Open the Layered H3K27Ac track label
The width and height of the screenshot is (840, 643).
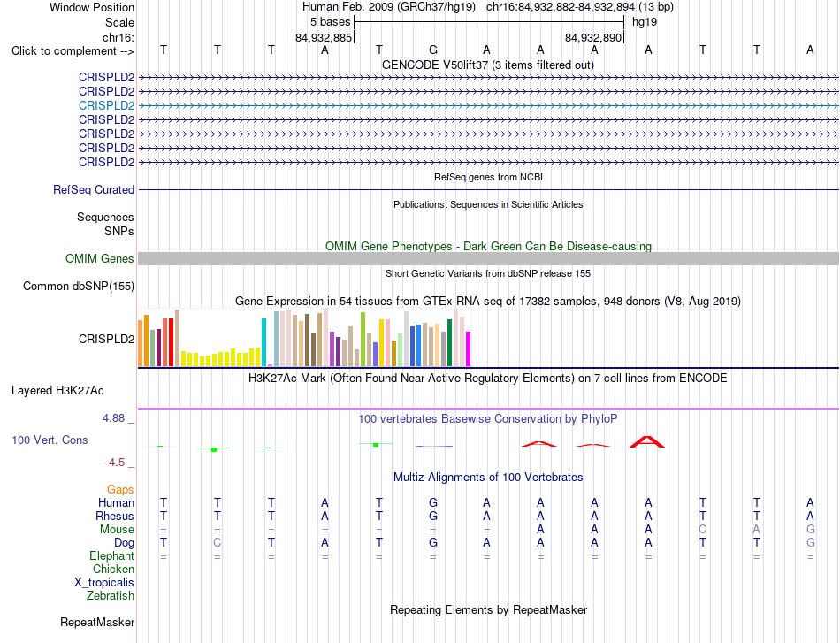point(57,391)
